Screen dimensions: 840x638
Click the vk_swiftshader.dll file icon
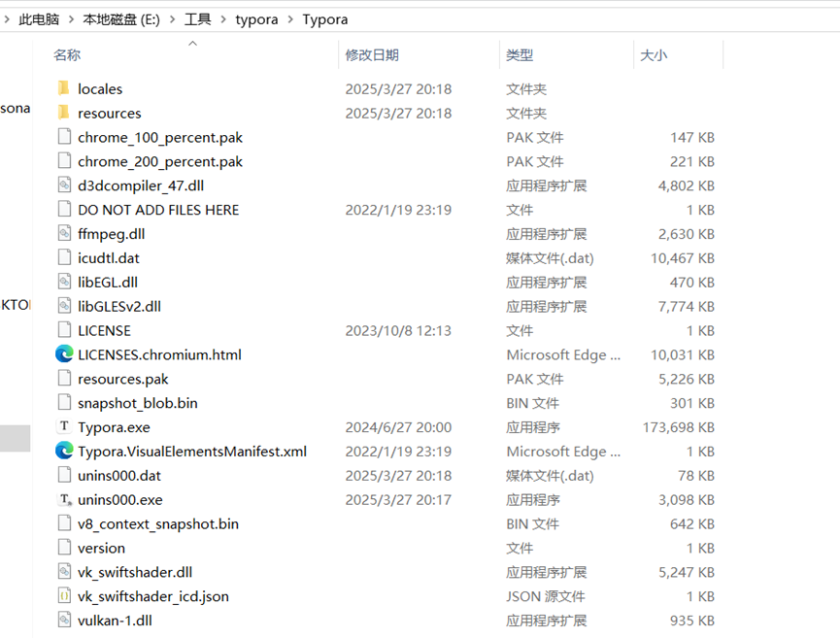(64, 571)
